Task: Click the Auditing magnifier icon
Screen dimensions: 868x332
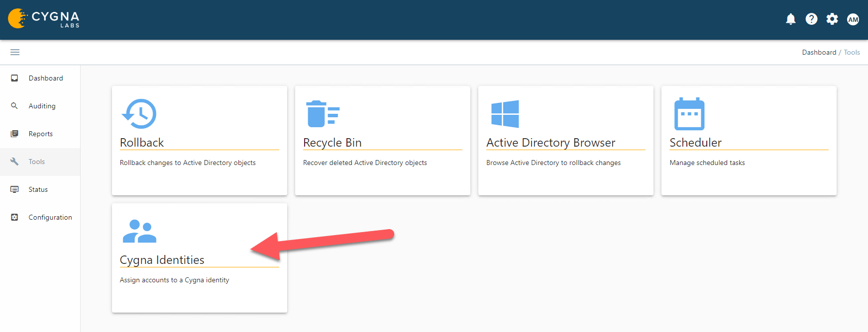Action: [x=14, y=106]
